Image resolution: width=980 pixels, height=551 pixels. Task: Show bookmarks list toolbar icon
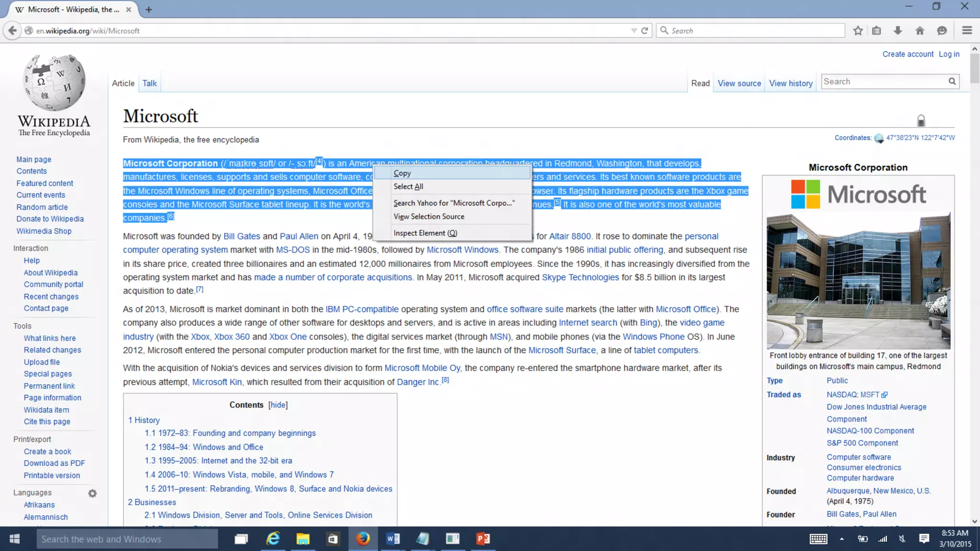[x=877, y=31]
